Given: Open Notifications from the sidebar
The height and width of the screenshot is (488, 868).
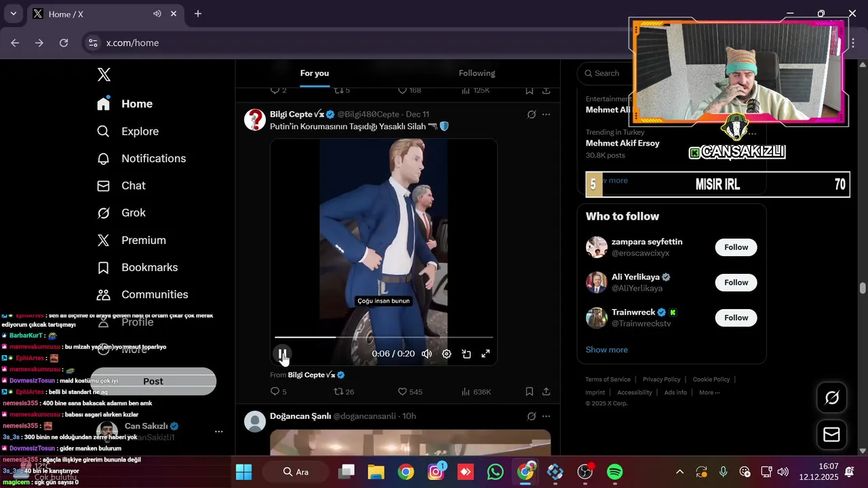Looking at the screenshot, I should pos(142,159).
